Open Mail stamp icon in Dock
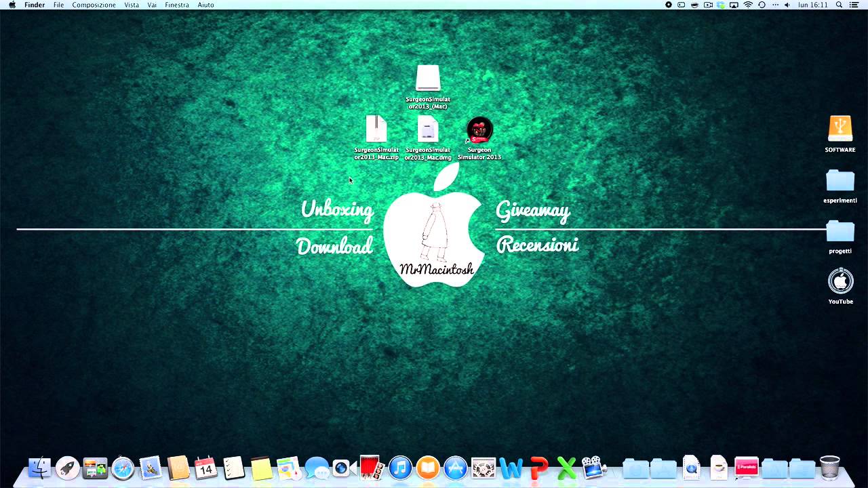This screenshot has width=868, height=488. click(151, 467)
